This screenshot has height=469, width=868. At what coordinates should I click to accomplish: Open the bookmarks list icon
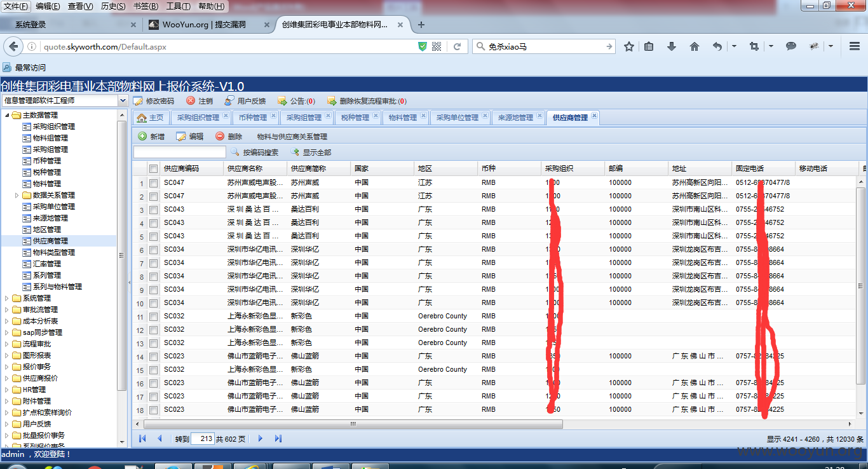[x=649, y=46]
